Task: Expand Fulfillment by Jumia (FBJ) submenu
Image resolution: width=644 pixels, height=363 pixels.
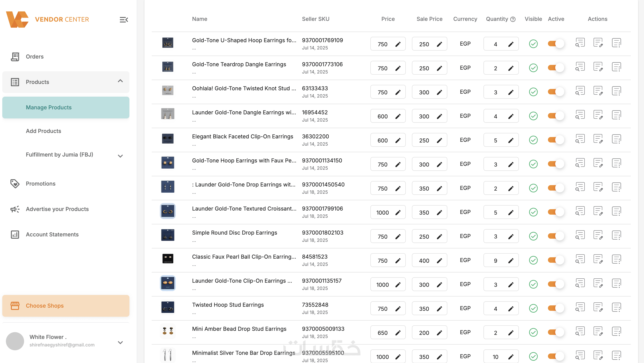Action: pyautogui.click(x=120, y=156)
